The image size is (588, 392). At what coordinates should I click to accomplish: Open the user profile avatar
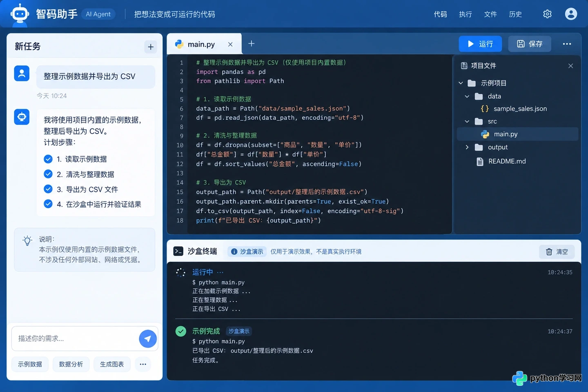pyautogui.click(x=571, y=14)
